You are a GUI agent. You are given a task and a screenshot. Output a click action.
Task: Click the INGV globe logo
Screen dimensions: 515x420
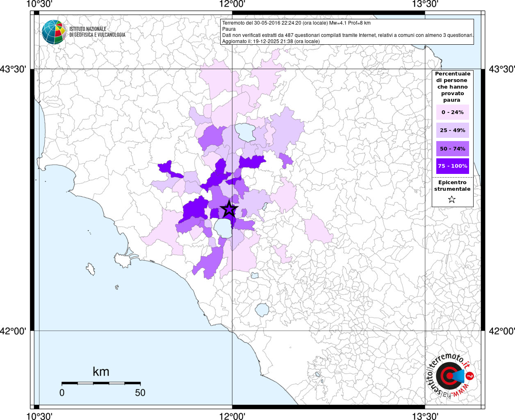54,32
